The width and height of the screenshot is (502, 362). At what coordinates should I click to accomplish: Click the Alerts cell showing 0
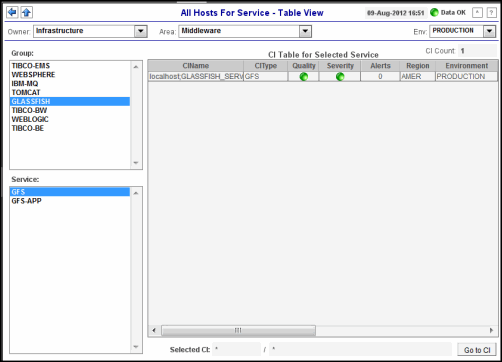pos(380,77)
